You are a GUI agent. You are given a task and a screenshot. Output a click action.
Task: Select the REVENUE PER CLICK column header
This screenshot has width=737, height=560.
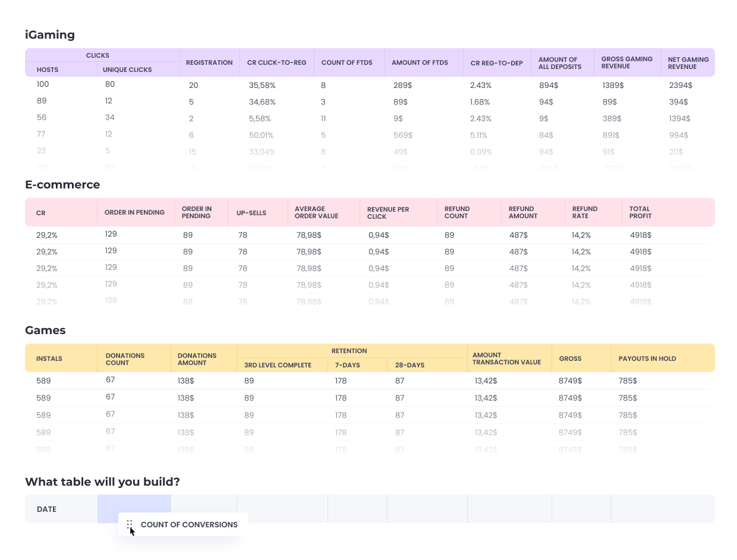388,213
